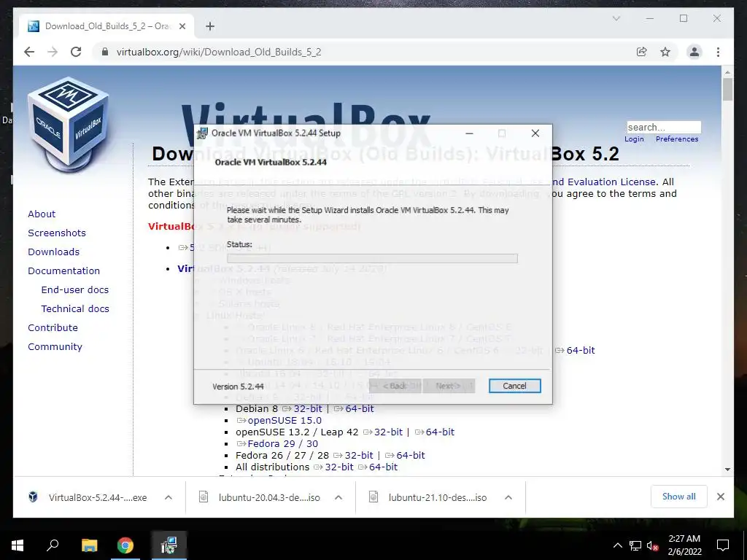Expand options for VirtualBox-5.2.44 exe download
Screen dimensions: 747x560
point(169,497)
